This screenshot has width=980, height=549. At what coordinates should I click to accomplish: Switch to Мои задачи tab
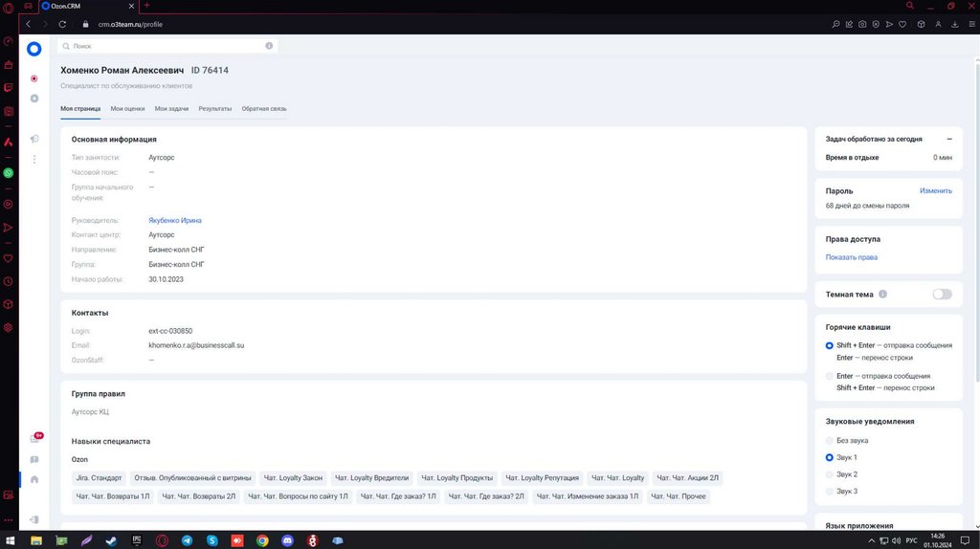(x=171, y=109)
